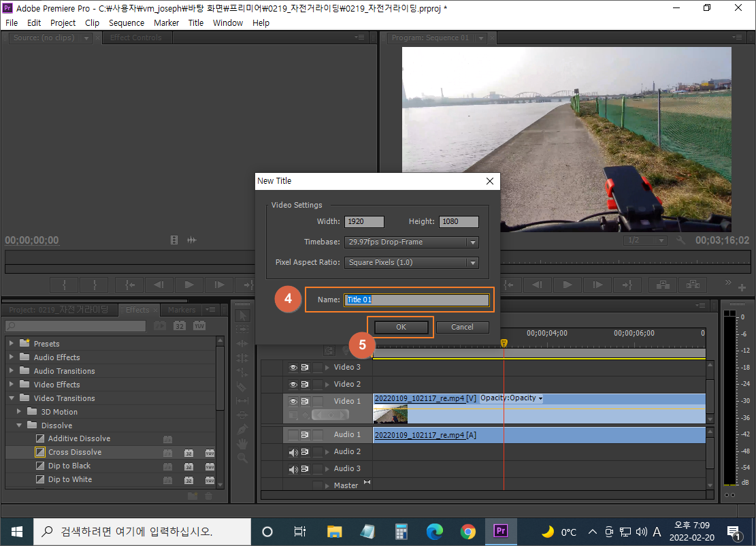Open Calculator from taskbar
The width and height of the screenshot is (756, 546).
coord(401,532)
